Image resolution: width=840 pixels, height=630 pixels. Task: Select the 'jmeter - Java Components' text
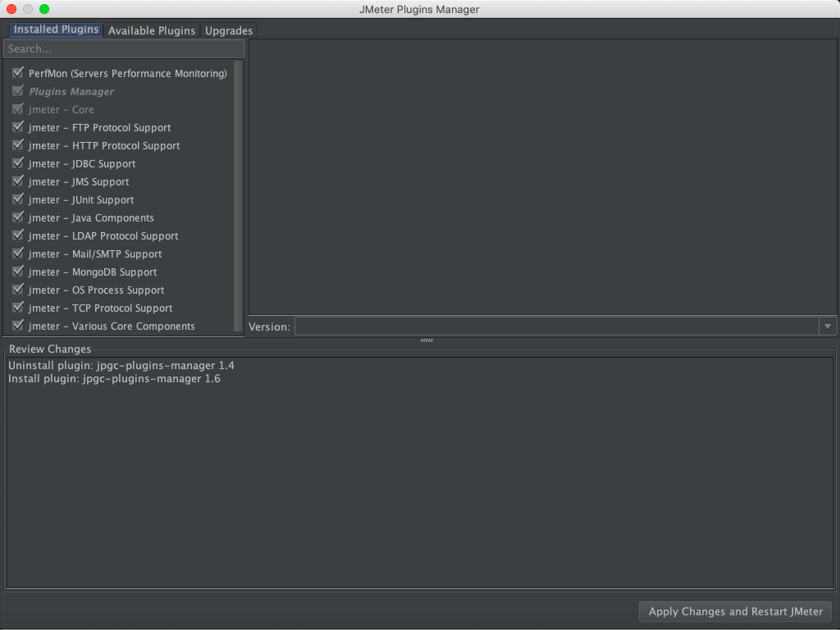(x=91, y=218)
